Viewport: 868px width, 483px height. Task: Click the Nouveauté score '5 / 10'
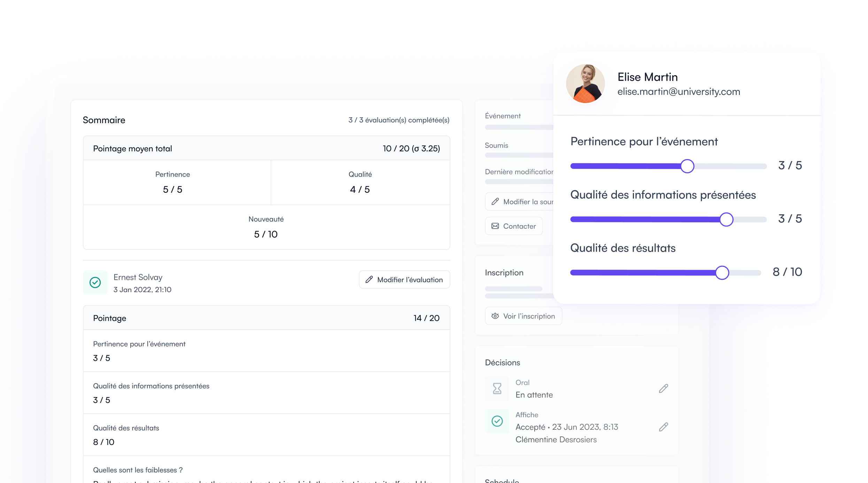point(266,235)
